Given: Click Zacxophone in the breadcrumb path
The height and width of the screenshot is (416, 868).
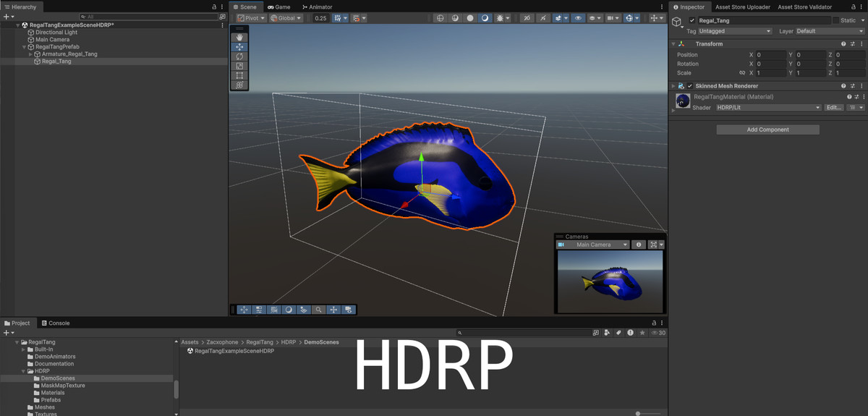Looking at the screenshot, I should pyautogui.click(x=224, y=342).
